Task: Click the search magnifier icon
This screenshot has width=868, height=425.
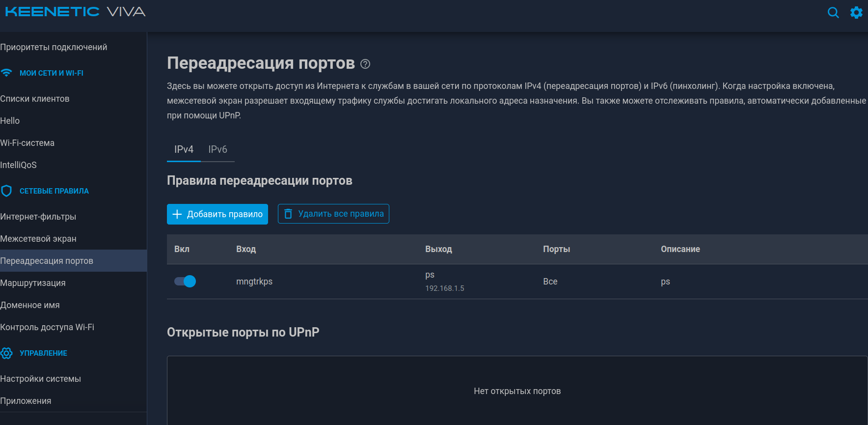Action: [833, 13]
